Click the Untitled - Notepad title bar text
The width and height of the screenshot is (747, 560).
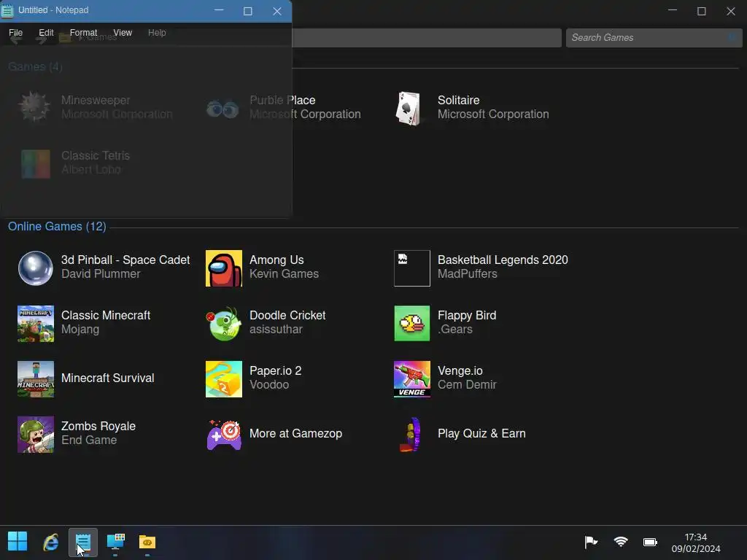pyautogui.click(x=53, y=10)
